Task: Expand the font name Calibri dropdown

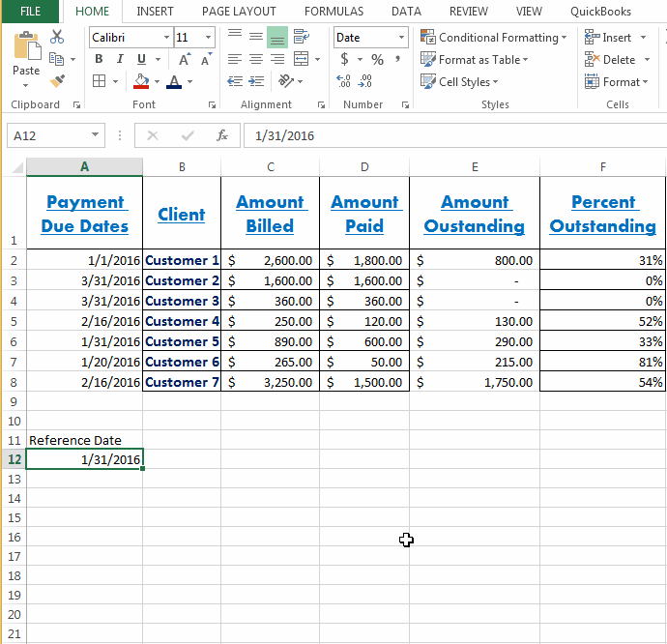Action: point(166,37)
